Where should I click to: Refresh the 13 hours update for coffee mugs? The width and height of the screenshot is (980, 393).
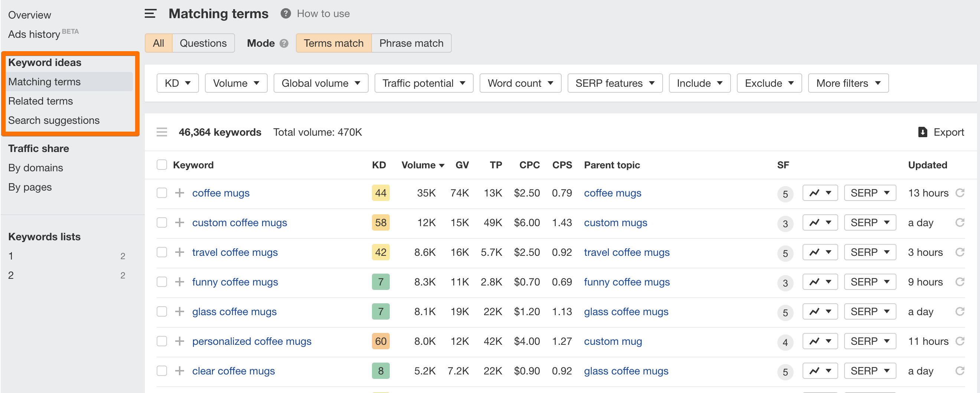(961, 193)
